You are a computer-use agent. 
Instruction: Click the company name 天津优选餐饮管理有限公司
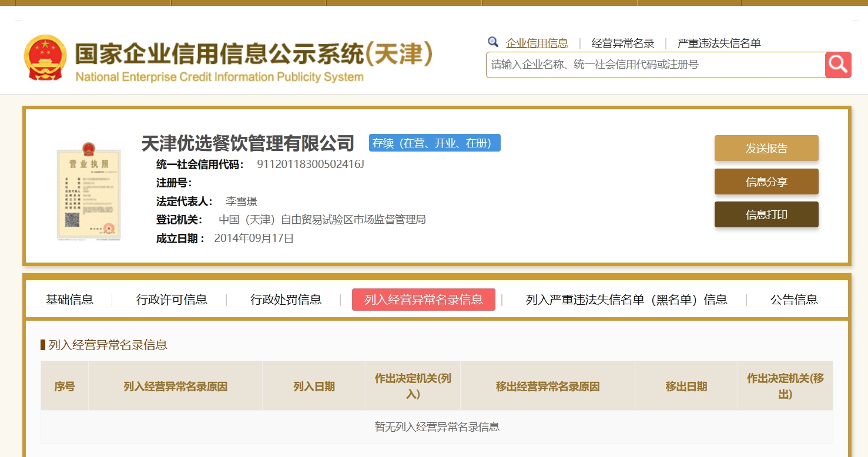tap(248, 143)
